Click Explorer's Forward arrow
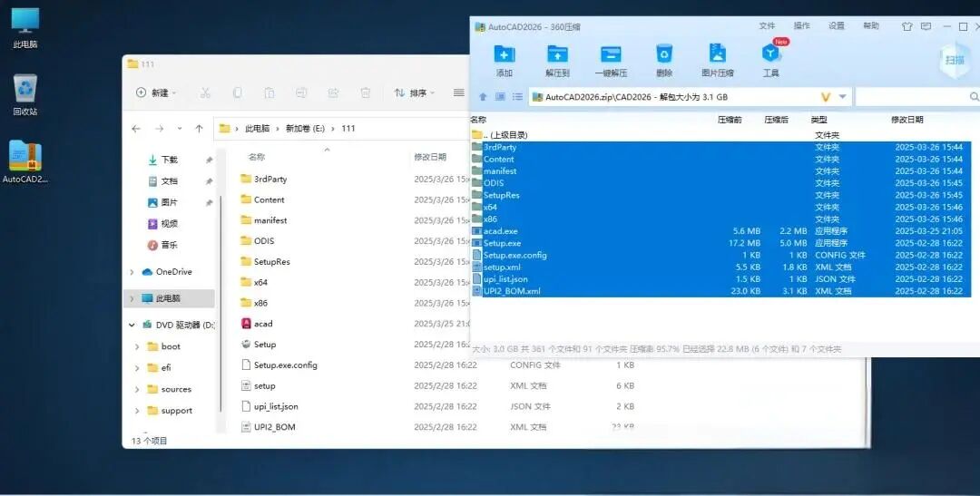Image resolution: width=980 pixels, height=496 pixels. (160, 128)
